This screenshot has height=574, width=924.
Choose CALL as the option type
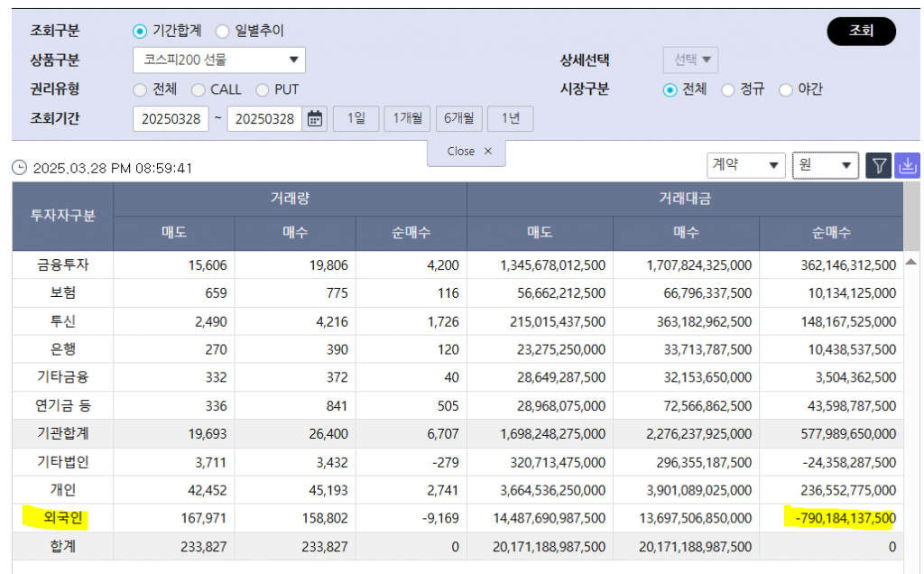[199, 89]
